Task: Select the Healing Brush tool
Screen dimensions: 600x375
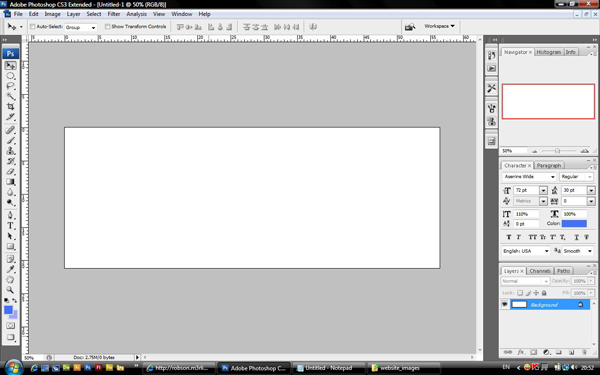Action: (11, 130)
